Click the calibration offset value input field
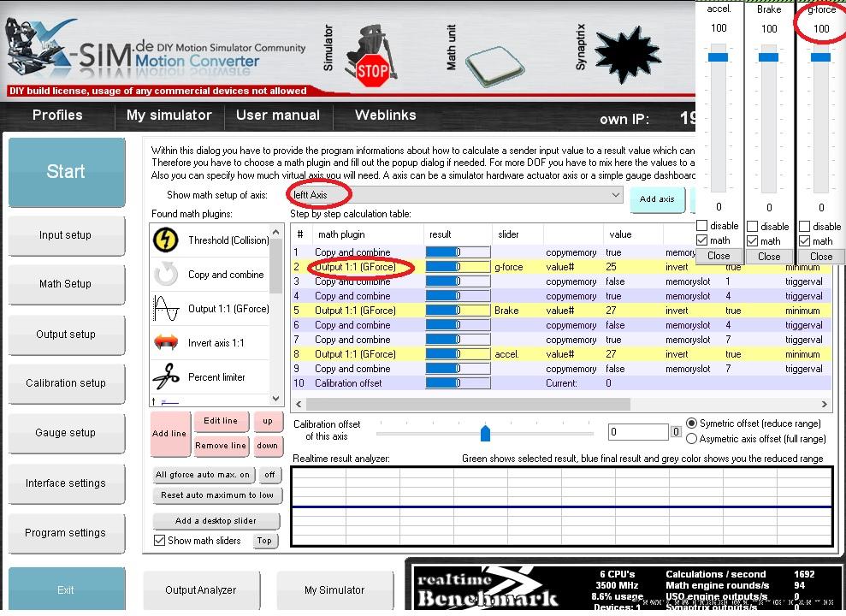Screen dimensions: 846x616 pyautogui.click(x=637, y=432)
